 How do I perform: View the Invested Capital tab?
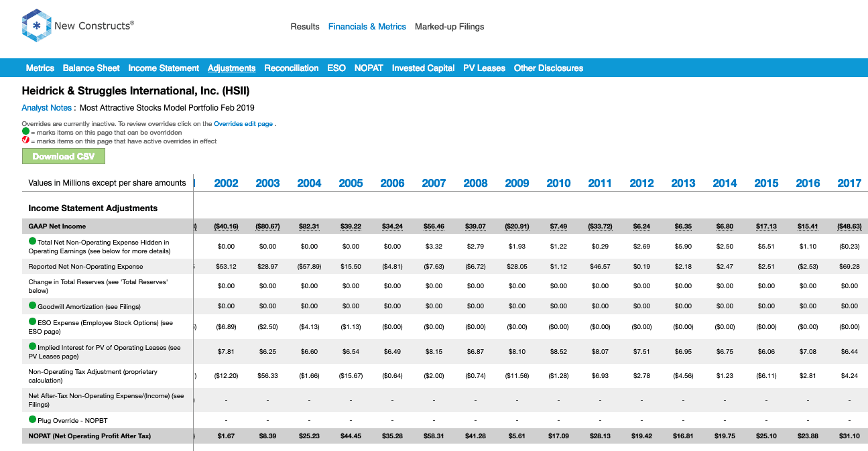(423, 68)
